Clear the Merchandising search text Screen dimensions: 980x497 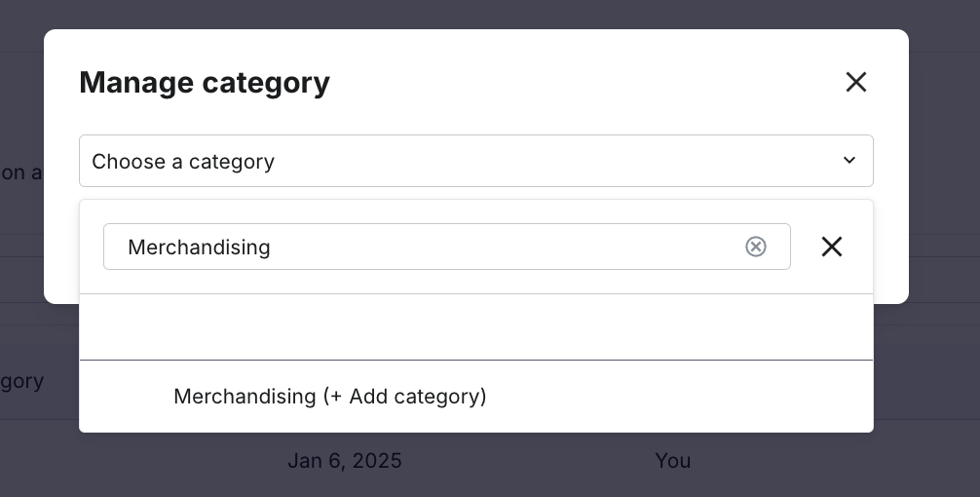(x=756, y=247)
